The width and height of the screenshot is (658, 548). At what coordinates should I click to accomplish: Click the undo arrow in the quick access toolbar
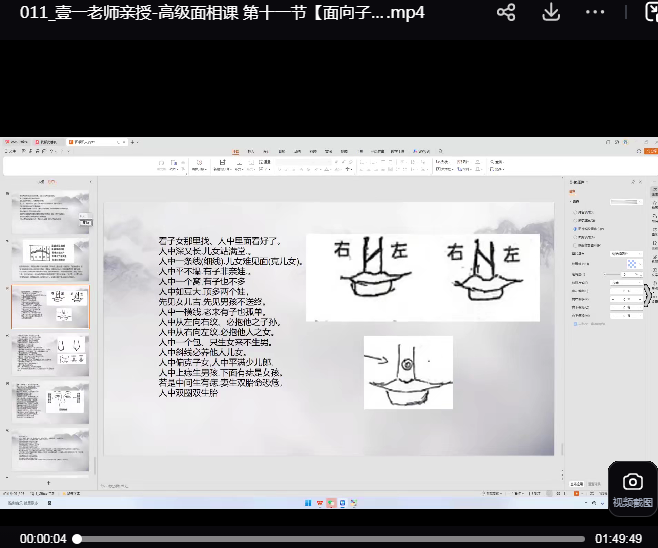pyautogui.click(x=52, y=151)
